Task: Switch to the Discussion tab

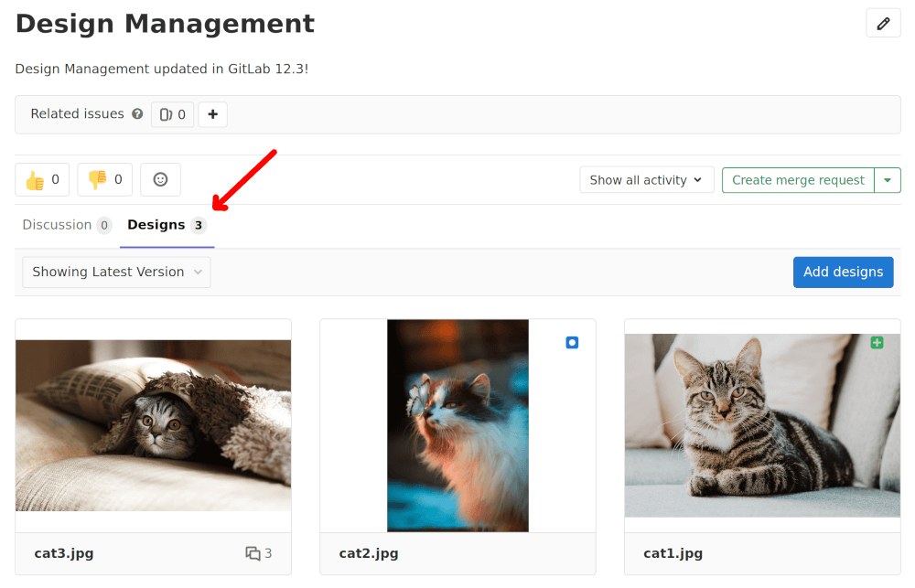Action: point(58,225)
